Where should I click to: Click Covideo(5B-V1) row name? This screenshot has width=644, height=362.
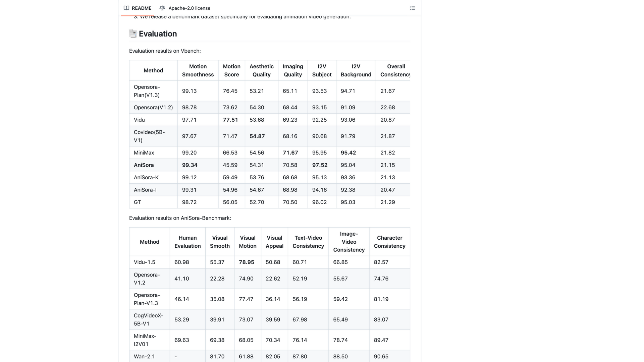click(149, 136)
